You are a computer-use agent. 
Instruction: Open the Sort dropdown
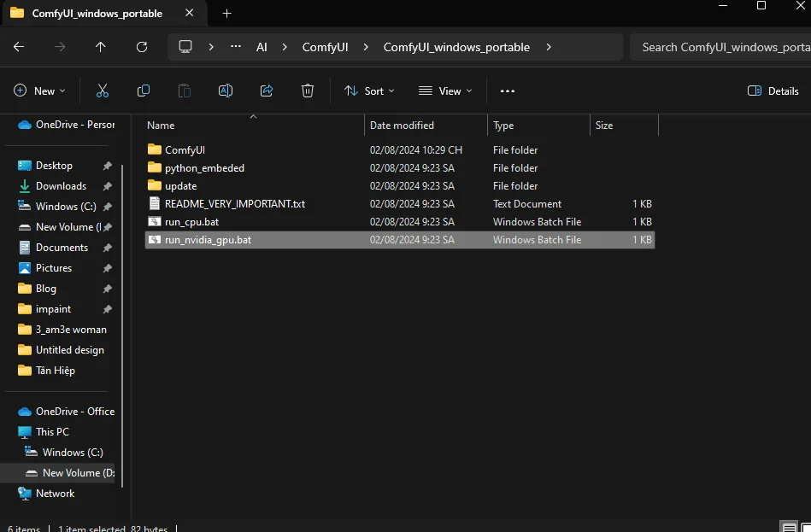click(x=369, y=91)
